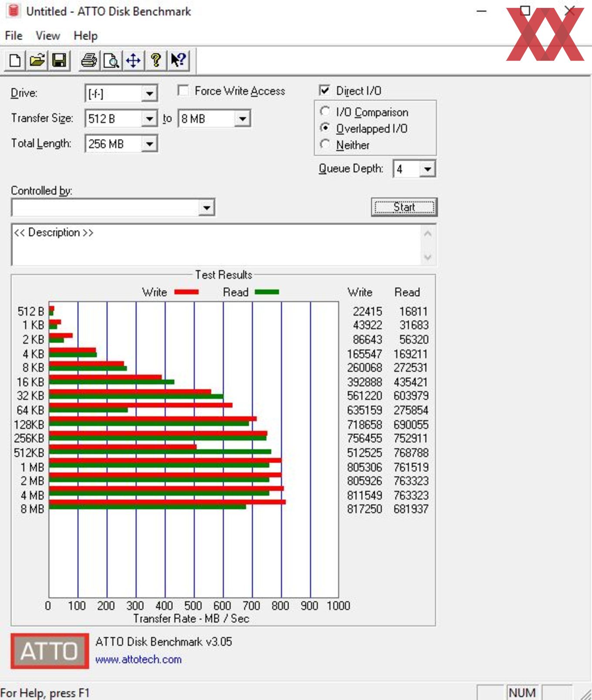Print results using the printer icon
The width and height of the screenshot is (592, 700).
(89, 60)
